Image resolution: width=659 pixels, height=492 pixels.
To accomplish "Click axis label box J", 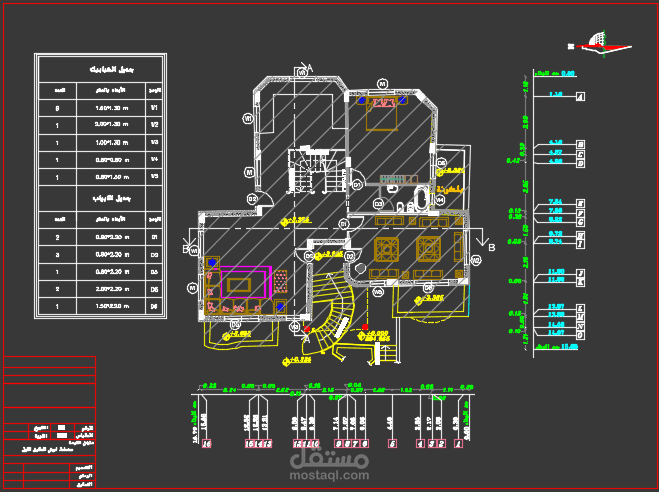I will 580,274.
